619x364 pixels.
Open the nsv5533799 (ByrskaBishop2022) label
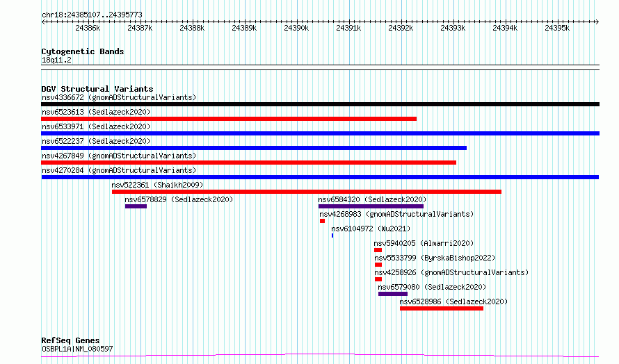(435, 258)
